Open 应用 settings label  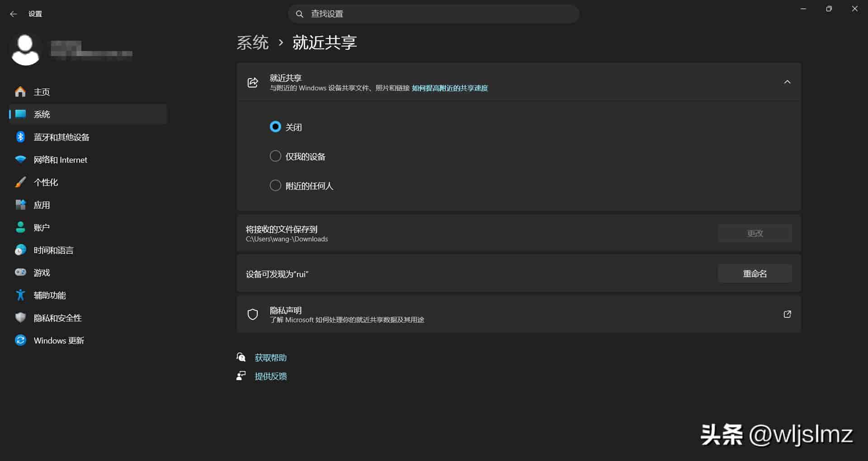tap(42, 205)
